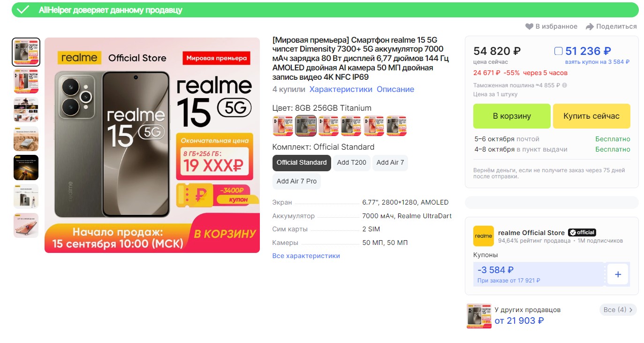Image resolution: width=644 pixels, height=343 pixels.
Task: Choose the Add T200 kit option
Action: (351, 163)
